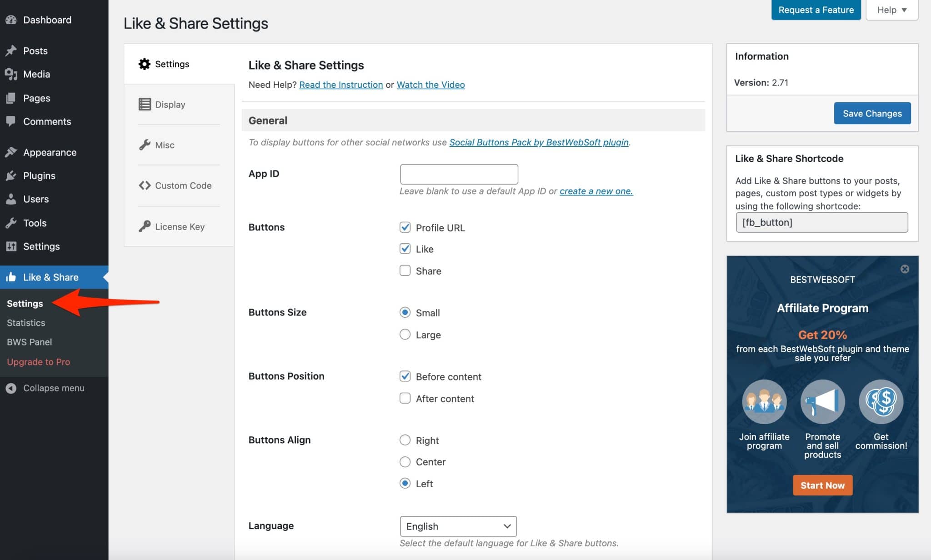The image size is (931, 560).
Task: Open the Language dropdown
Action: [458, 526]
